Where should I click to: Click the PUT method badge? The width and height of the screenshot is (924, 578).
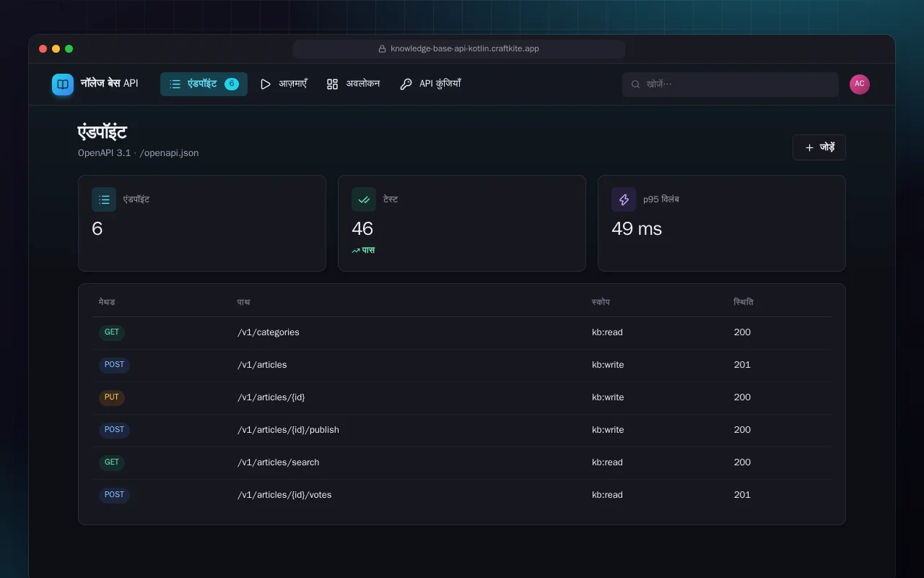(112, 397)
